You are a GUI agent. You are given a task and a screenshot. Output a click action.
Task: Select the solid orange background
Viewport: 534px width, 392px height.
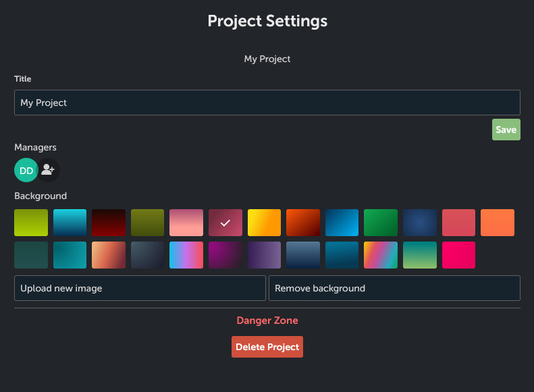[498, 223]
